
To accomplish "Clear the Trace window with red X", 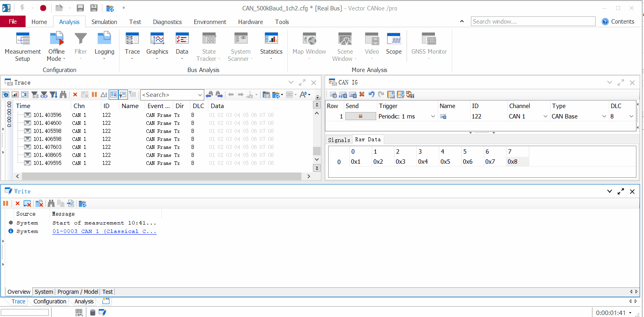I will [x=75, y=95].
